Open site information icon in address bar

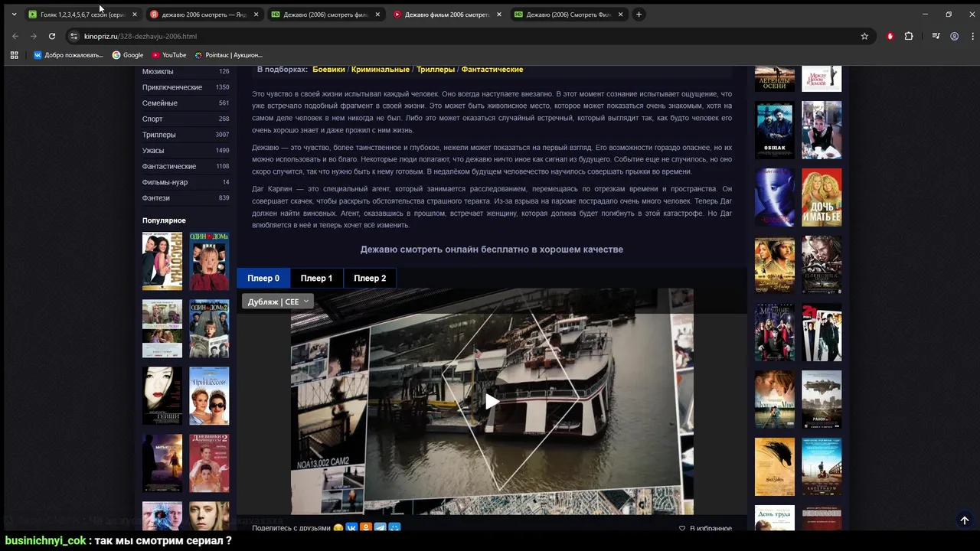click(x=74, y=36)
